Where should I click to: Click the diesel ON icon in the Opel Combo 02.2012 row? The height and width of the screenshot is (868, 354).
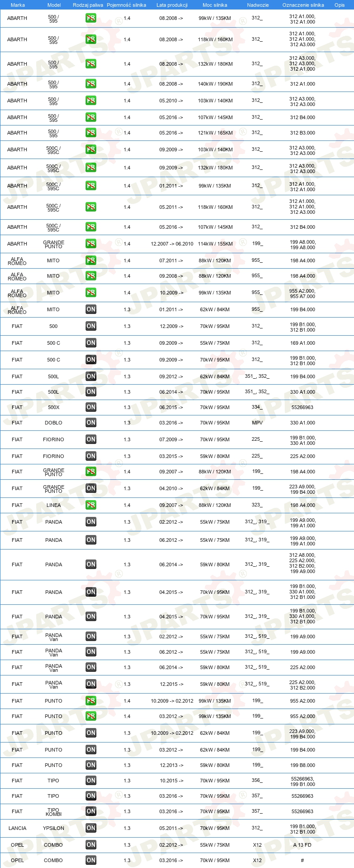[x=91, y=845]
